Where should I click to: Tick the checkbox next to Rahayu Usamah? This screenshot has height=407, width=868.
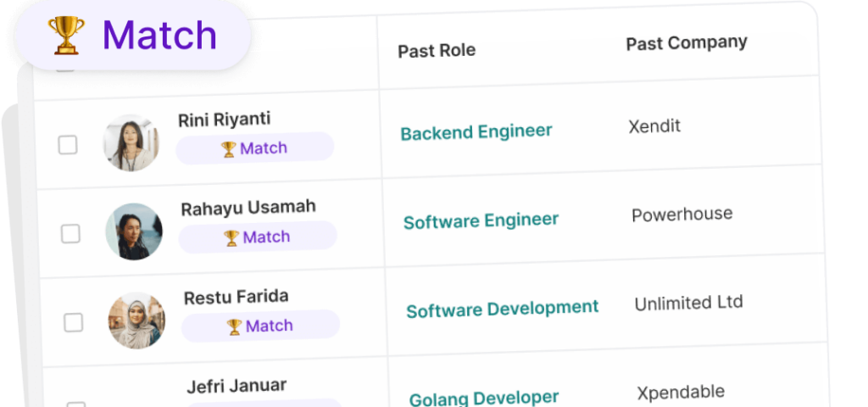pos(70,233)
